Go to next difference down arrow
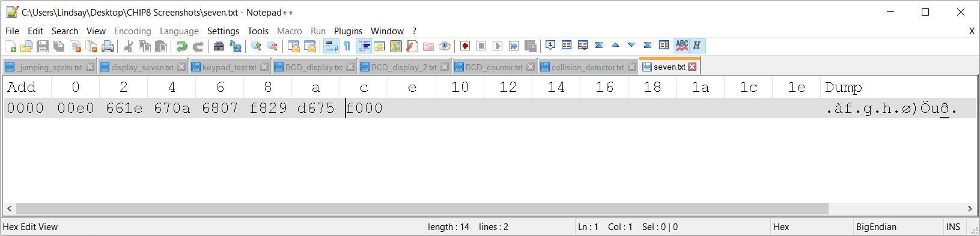 point(632,45)
